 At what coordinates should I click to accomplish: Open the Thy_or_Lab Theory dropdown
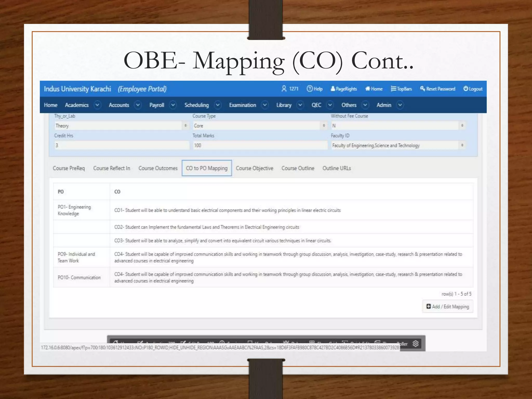point(122,126)
